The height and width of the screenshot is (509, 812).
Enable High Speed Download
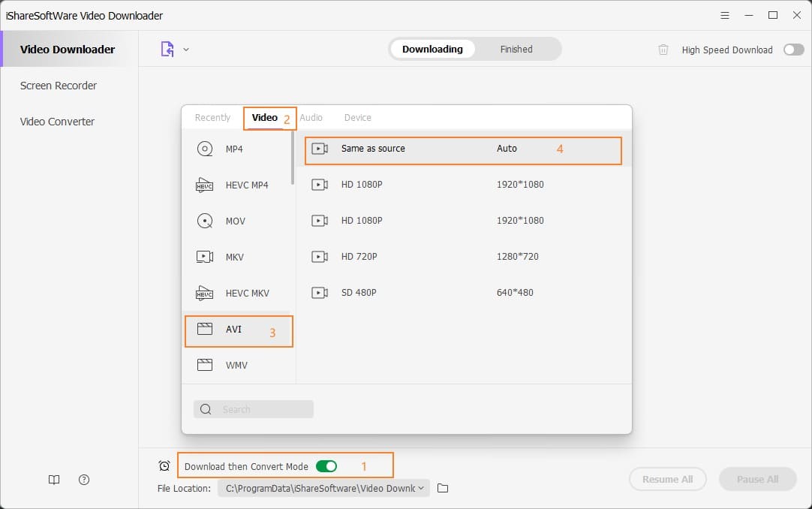click(x=793, y=49)
